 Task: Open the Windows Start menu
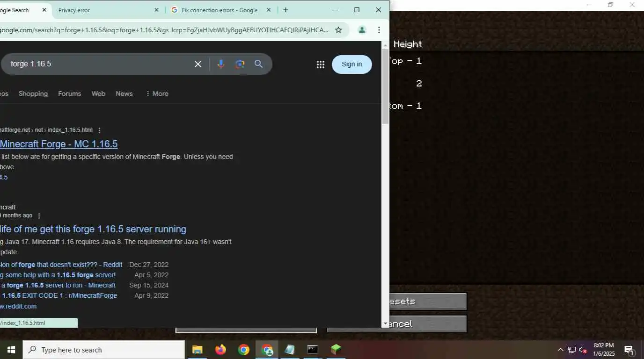(x=11, y=350)
